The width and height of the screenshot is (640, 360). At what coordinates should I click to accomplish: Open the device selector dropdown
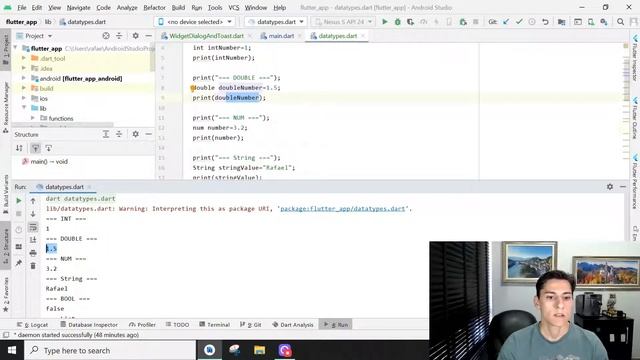(x=196, y=22)
